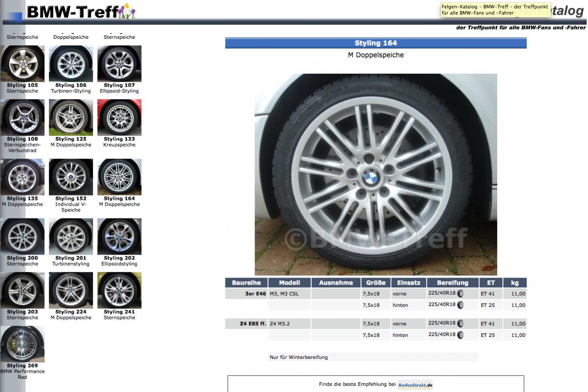Click the "kg" column header
588x392 pixels.
coord(515,283)
